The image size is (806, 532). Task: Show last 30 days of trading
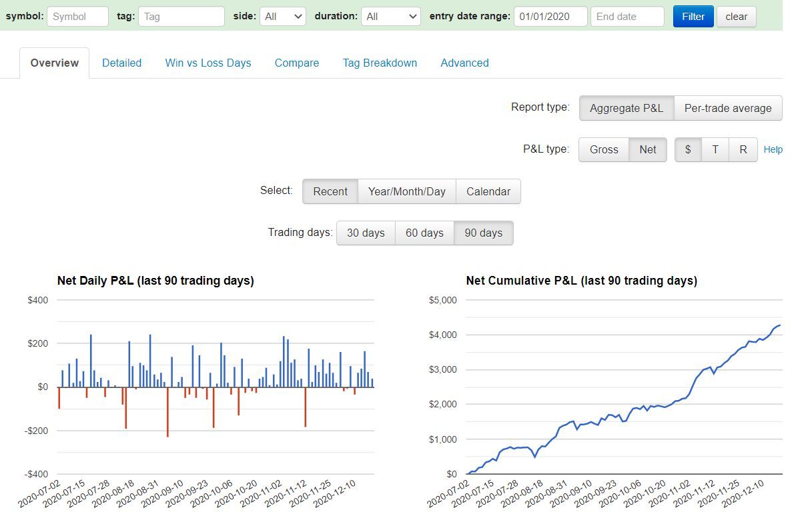[366, 233]
